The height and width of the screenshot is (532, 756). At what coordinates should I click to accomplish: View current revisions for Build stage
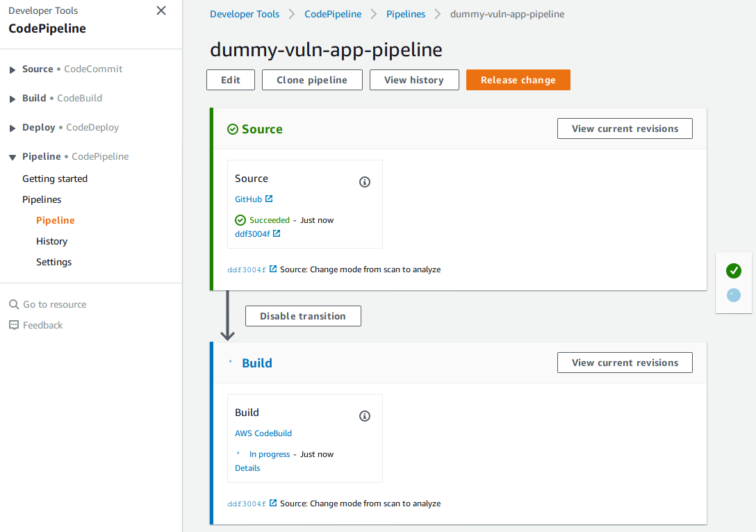coord(625,363)
